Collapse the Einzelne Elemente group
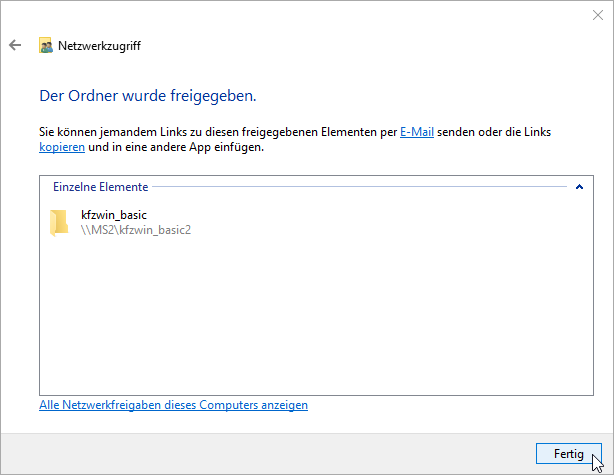 (579, 187)
